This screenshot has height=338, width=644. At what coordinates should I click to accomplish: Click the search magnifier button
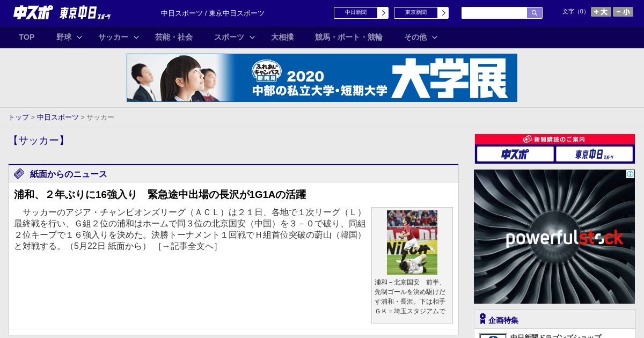[x=535, y=13]
